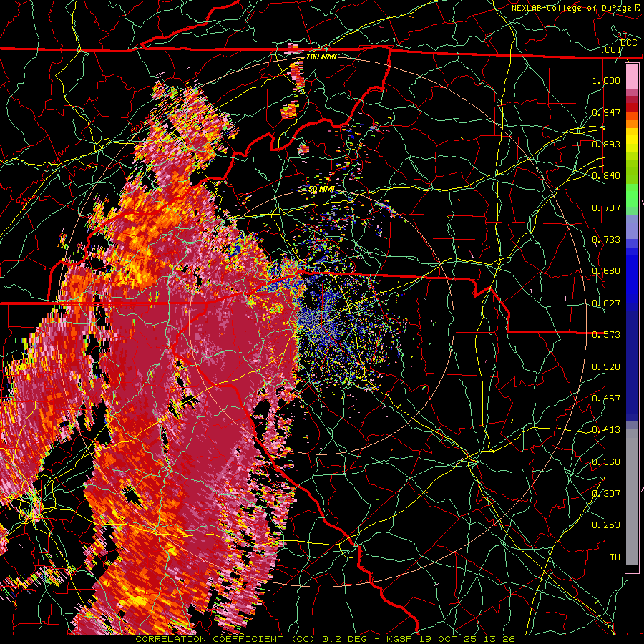Click the 0.573 legend value
Image resolution: width=644 pixels, height=644 pixels.
point(606,334)
